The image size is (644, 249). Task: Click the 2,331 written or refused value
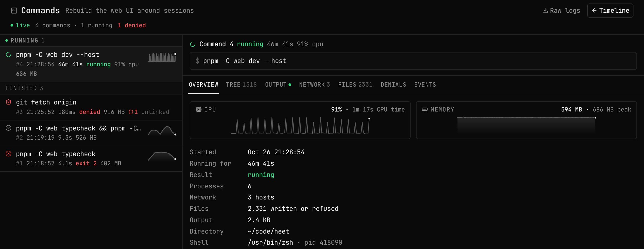click(293, 209)
